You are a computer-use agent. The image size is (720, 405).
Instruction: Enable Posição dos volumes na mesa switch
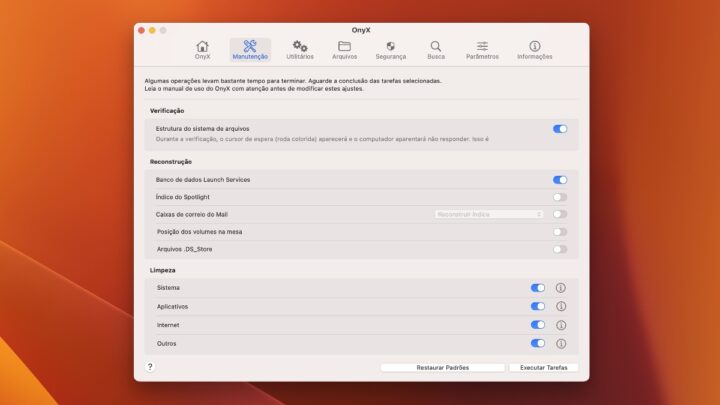tap(560, 232)
